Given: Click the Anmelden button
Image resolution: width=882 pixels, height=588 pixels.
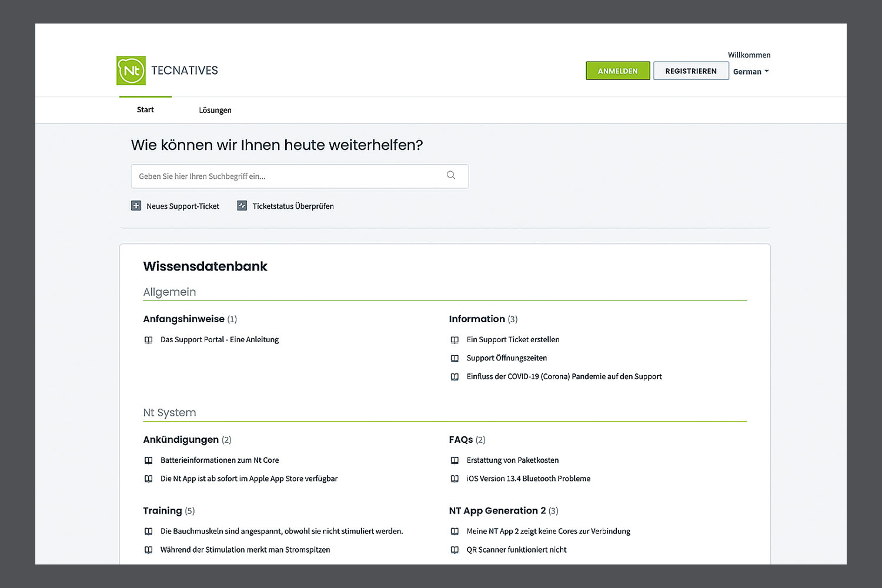Looking at the screenshot, I should click(x=618, y=71).
